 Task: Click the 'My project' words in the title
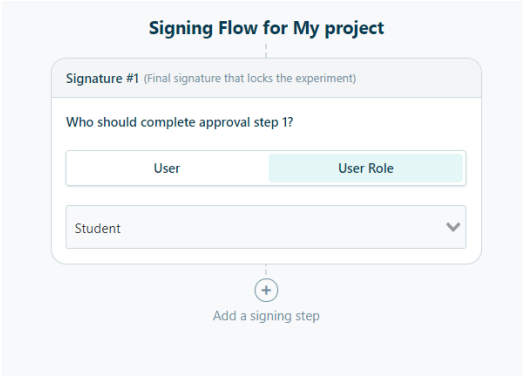338,28
